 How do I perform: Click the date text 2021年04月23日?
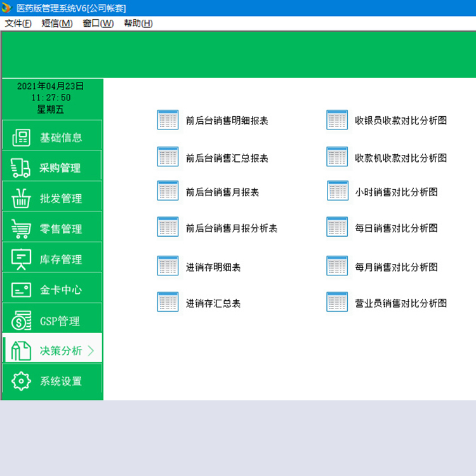coord(50,86)
